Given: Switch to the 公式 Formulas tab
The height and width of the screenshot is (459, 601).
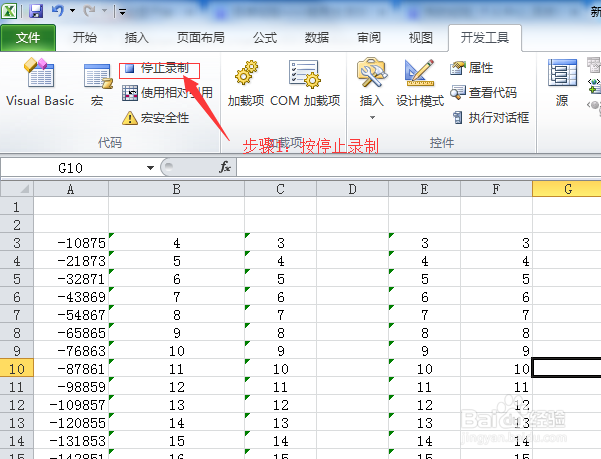Looking at the screenshot, I should pos(265,38).
